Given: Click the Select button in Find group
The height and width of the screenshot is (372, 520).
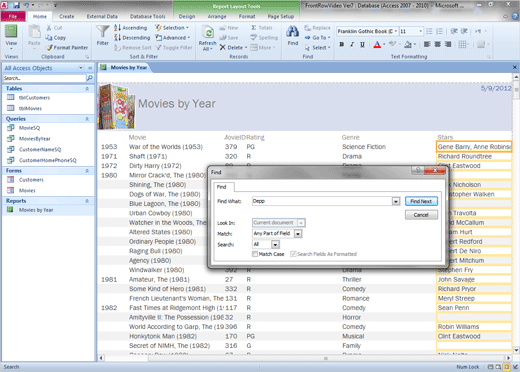Looking at the screenshot, I should (317, 48).
